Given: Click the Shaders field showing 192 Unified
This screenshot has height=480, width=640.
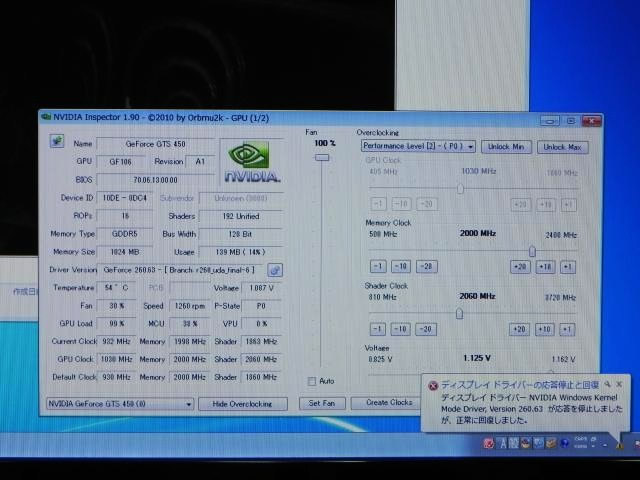Looking at the screenshot, I should pos(241,216).
